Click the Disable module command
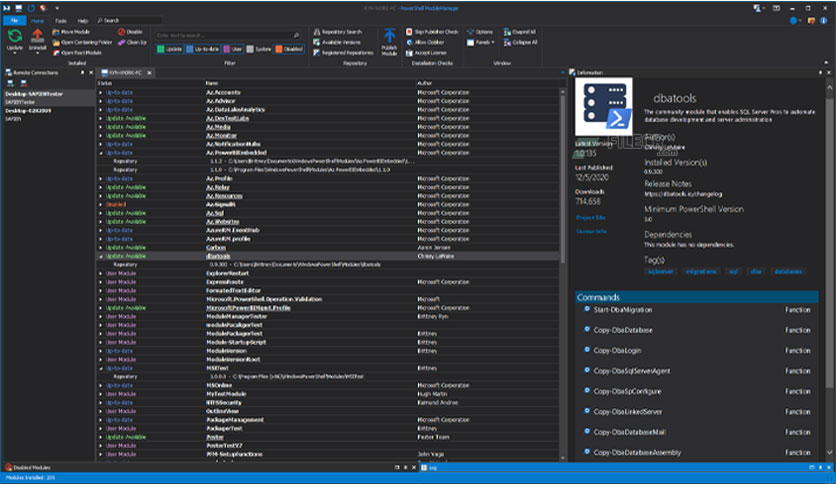 pyautogui.click(x=131, y=32)
